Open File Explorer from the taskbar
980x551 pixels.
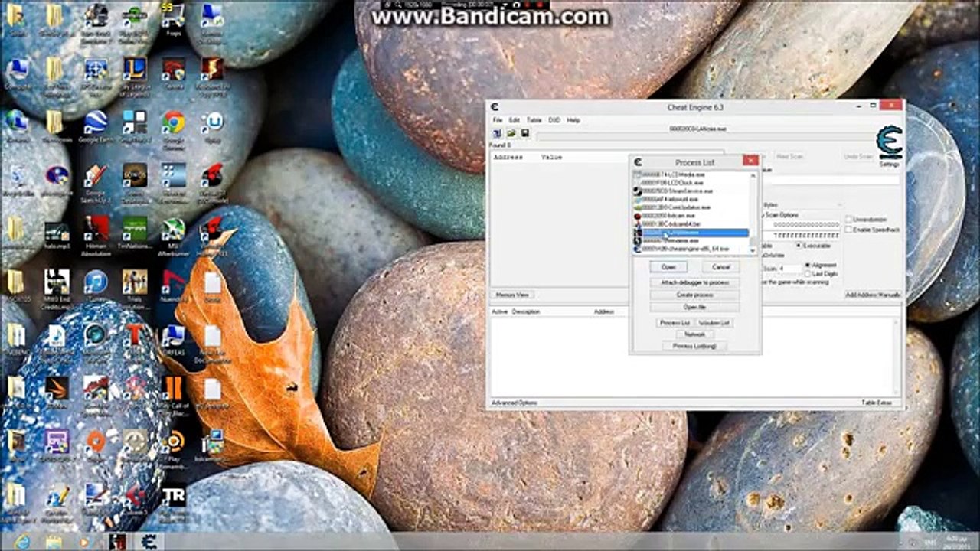[54, 542]
